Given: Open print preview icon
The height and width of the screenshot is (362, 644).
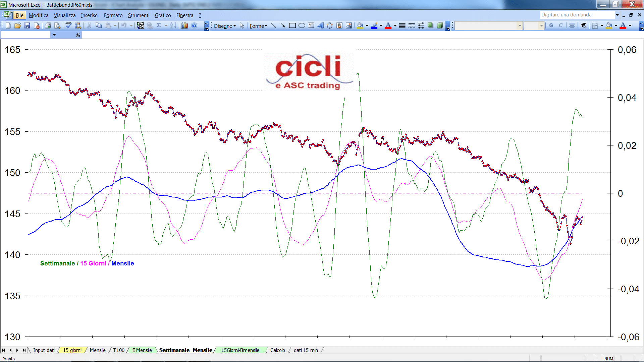Looking at the screenshot, I should tap(57, 25).
